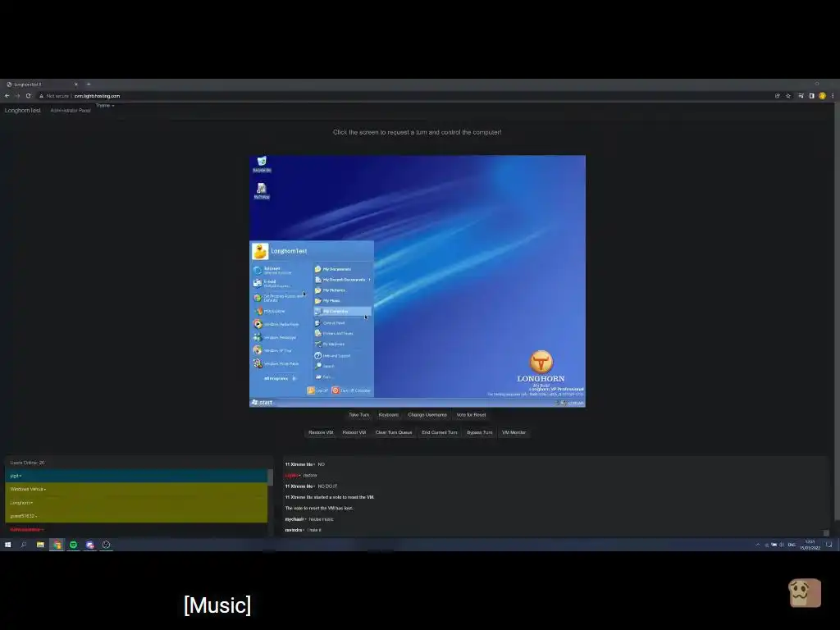Open the browser profile avatar
Screen dimensions: 840x630
[x=822, y=96]
